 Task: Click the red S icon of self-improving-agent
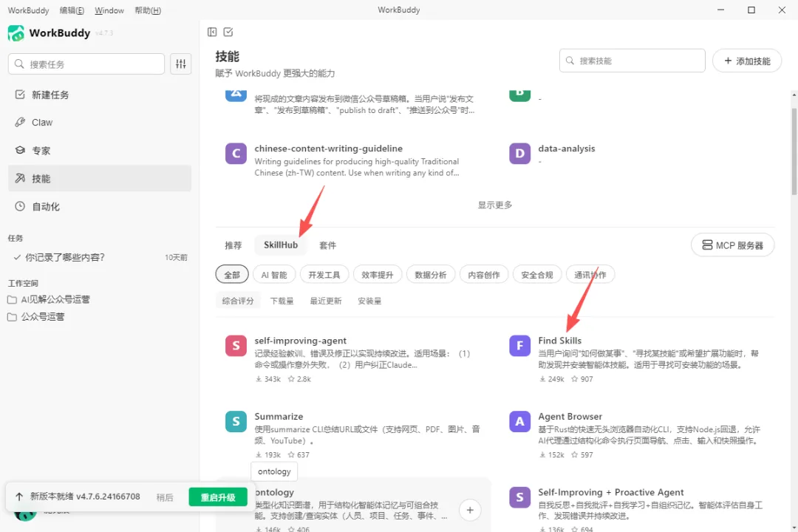tap(236, 346)
